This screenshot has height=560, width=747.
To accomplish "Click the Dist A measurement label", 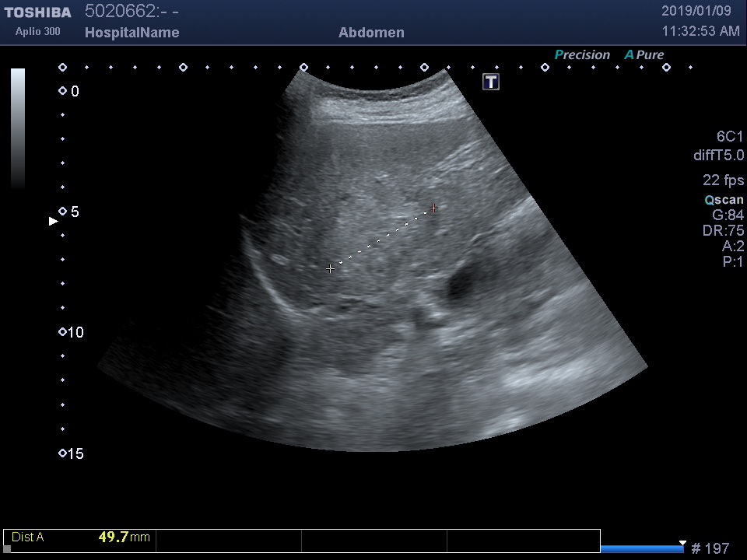I will (28, 537).
